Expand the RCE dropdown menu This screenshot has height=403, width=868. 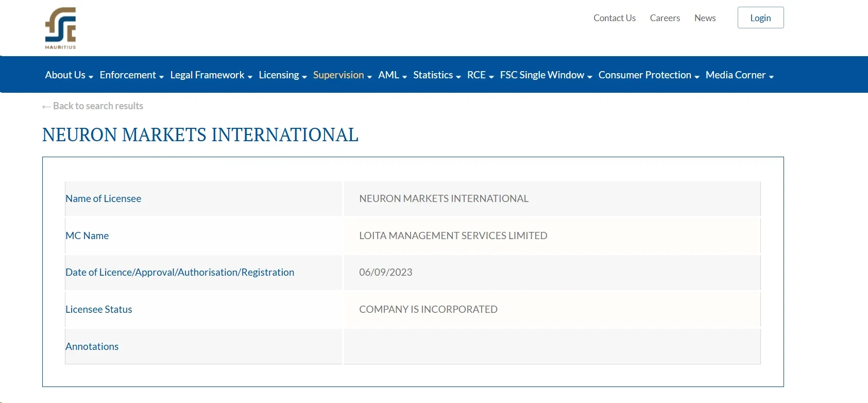click(x=481, y=75)
